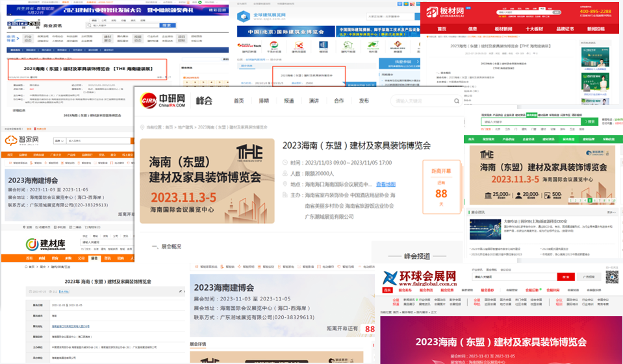
Task: Select 资讯 in 建材库 orange menu
Action: click(x=107, y=258)
